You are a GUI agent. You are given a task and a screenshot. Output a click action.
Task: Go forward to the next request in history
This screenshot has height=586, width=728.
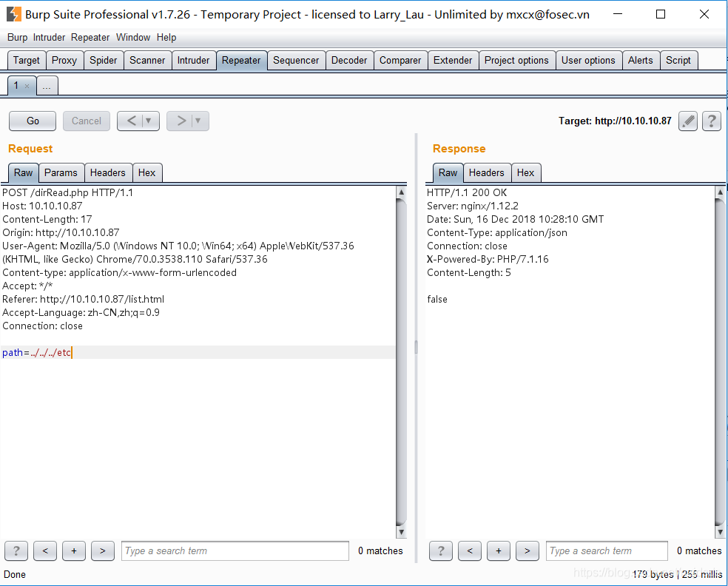[181, 121]
